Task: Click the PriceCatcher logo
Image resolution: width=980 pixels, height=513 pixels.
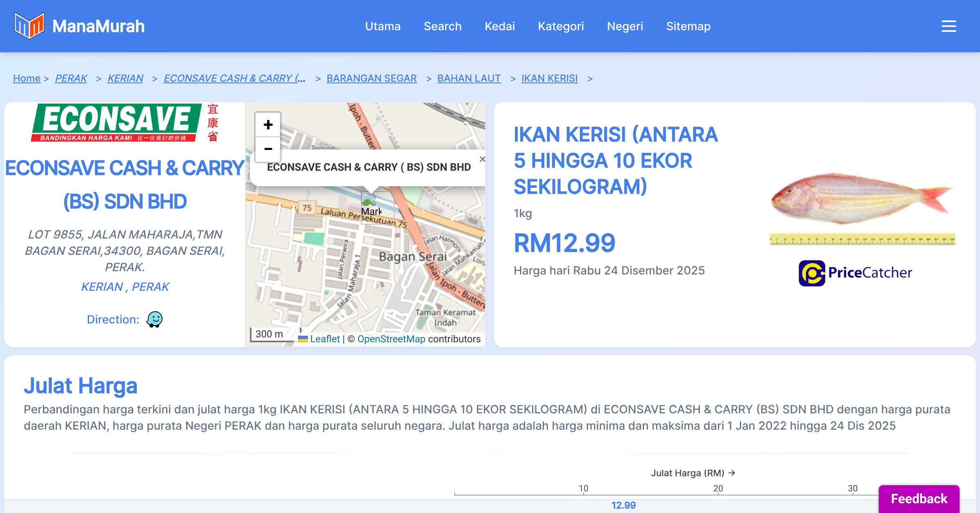Action: 855,273
